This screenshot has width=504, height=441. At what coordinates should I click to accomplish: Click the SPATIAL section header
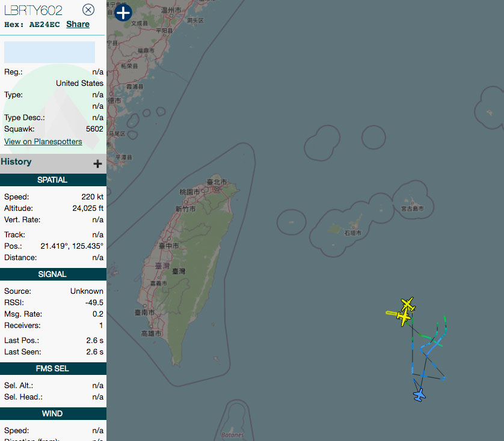tap(53, 180)
